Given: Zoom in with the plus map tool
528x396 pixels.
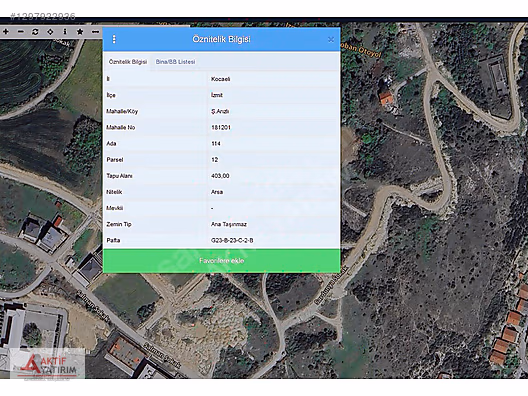Looking at the screenshot, I should pos(6,32).
